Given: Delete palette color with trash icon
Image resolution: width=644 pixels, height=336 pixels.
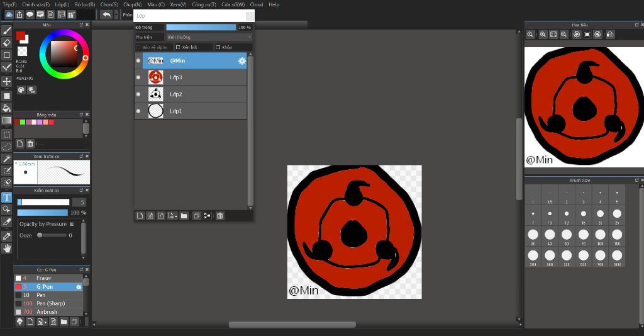Looking at the screenshot, I should [x=30, y=143].
